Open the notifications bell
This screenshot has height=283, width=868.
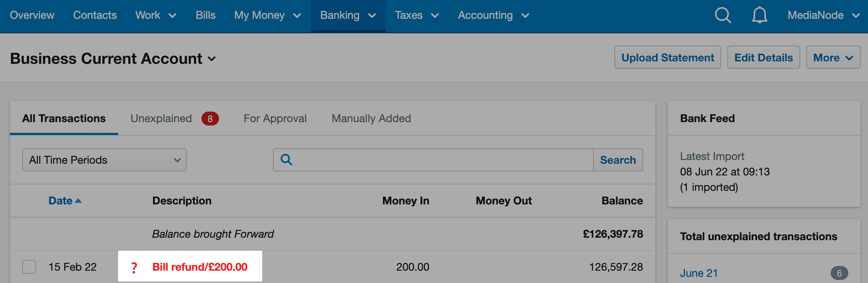(759, 15)
